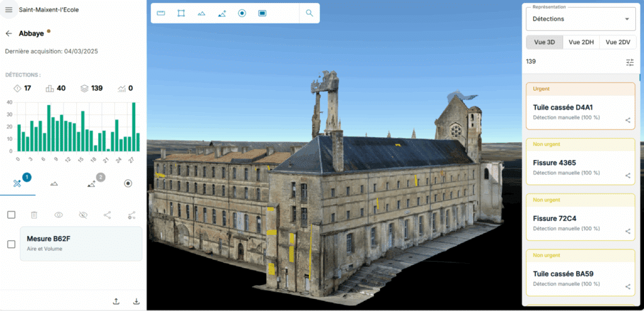Open the Tuile cassée BA59 detection card
This screenshot has height=311, width=644.
[580, 273]
